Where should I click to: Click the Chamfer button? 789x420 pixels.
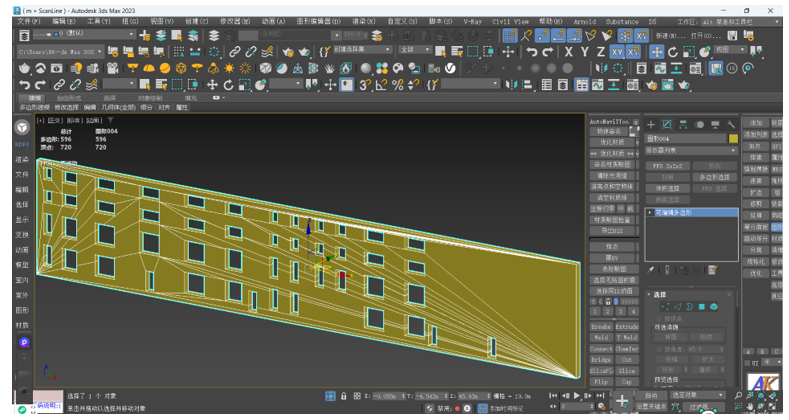(627, 349)
